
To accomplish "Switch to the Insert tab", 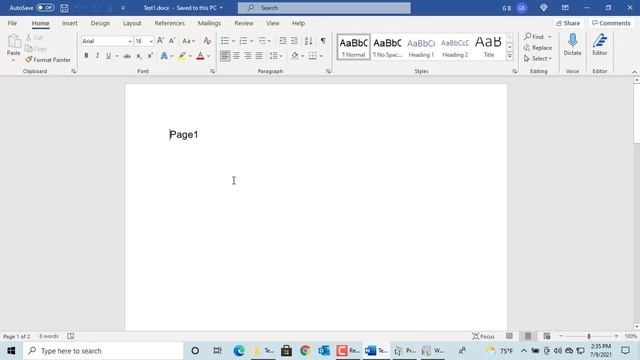I will pyautogui.click(x=70, y=23).
